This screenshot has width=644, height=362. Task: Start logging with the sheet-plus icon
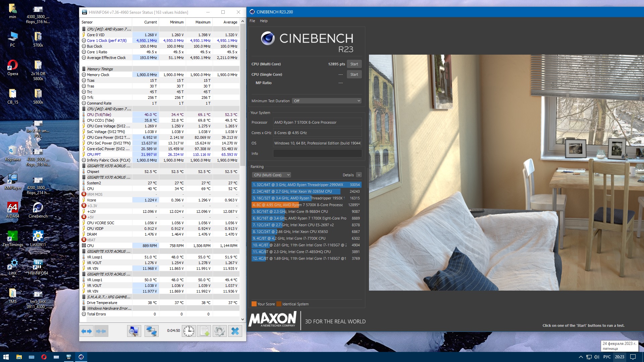(204, 331)
